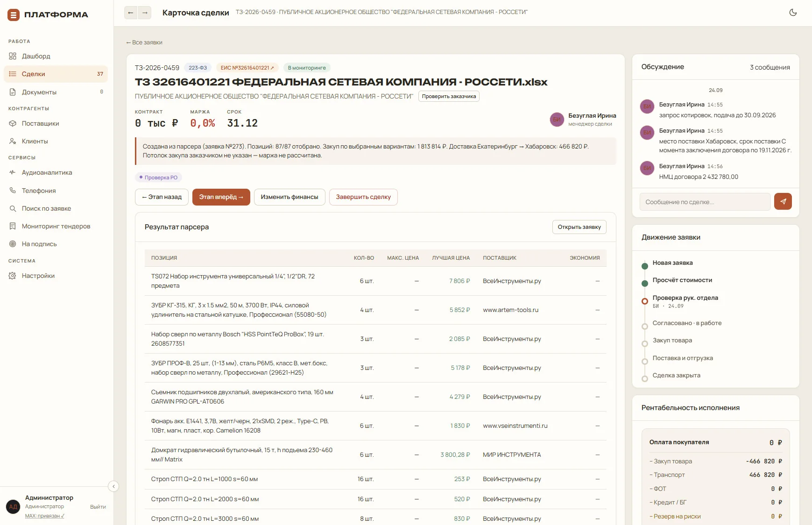
Task: Click the Платформа logo icon
Action: pyautogui.click(x=14, y=15)
